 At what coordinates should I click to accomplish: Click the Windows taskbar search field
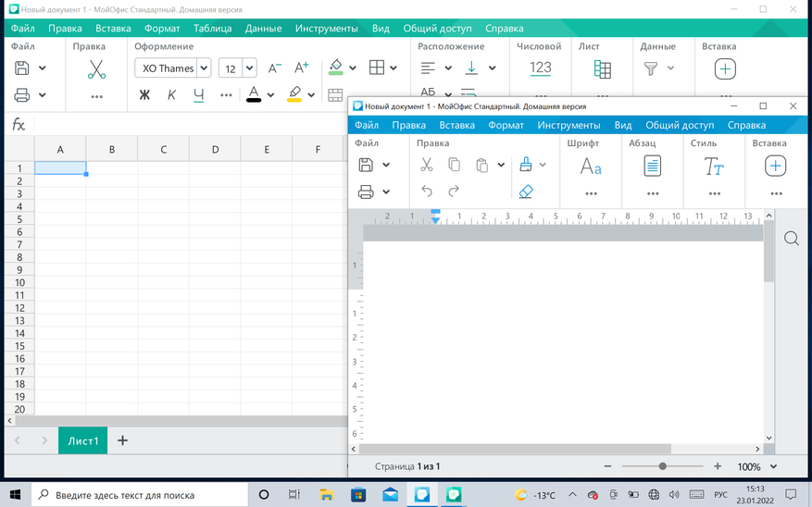[139, 495]
